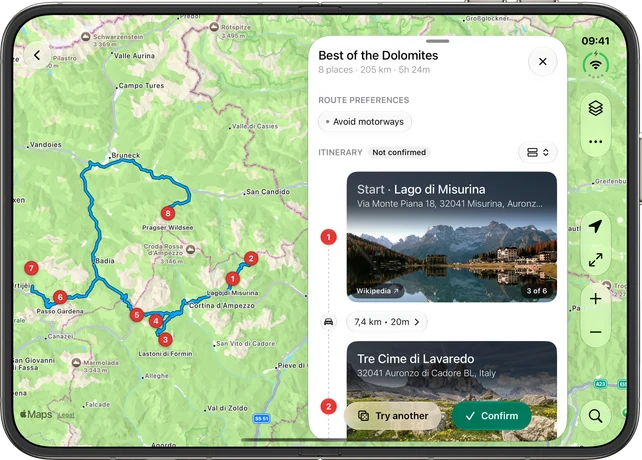The image size is (642, 460).
Task: Tap itinerary stop marker 2 in the panel
Action: point(328,406)
